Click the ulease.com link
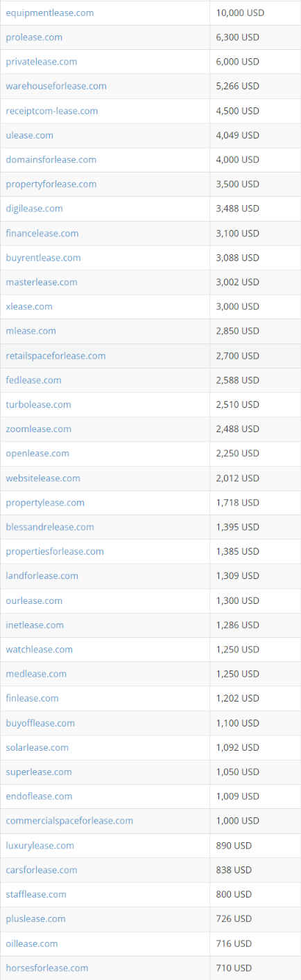The height and width of the screenshot is (980, 301). tap(30, 135)
